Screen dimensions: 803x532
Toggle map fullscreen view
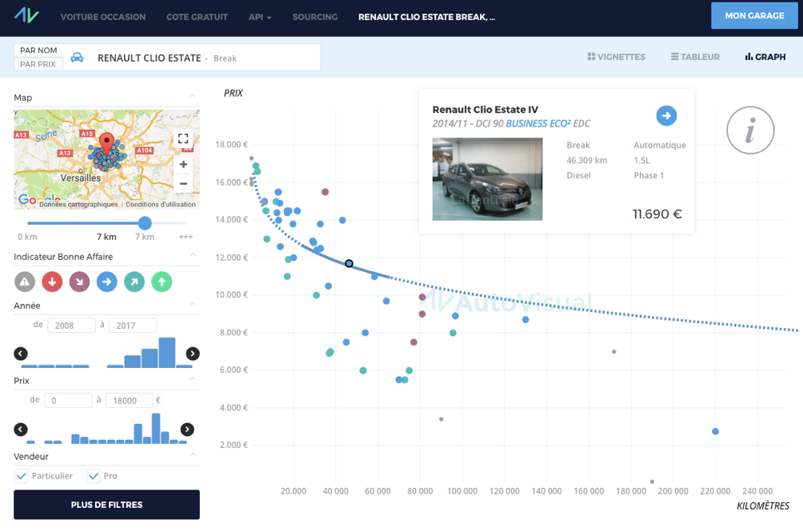183,138
